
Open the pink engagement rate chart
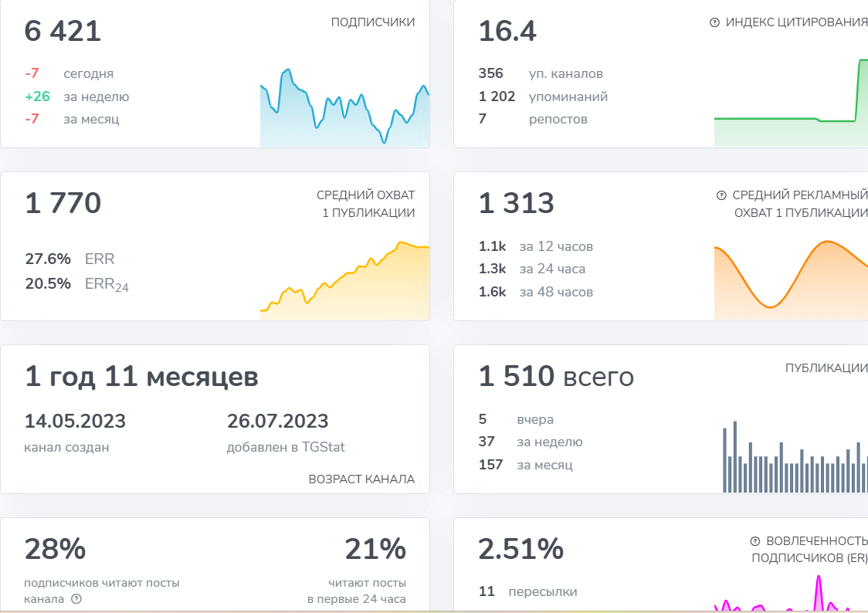click(x=791, y=593)
